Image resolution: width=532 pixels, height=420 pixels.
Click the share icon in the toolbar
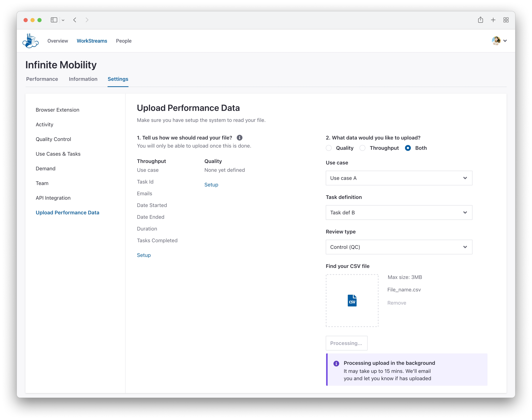(480, 20)
